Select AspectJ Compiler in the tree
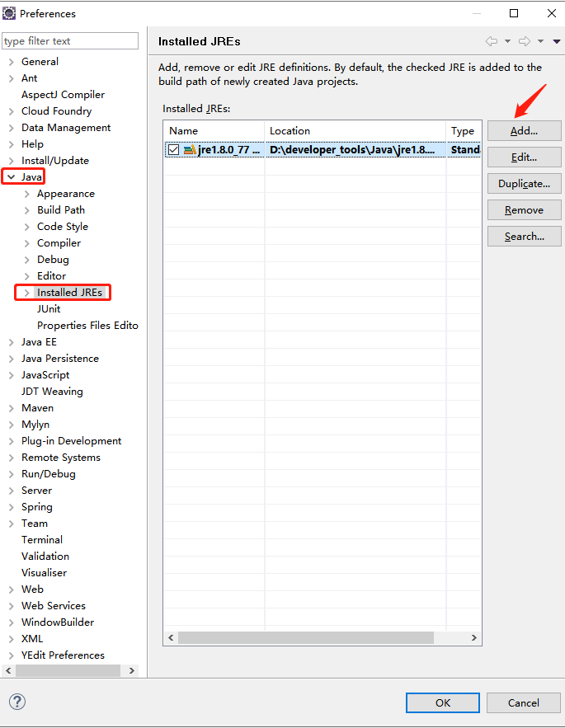Viewport: 565px width, 728px height. click(x=63, y=94)
